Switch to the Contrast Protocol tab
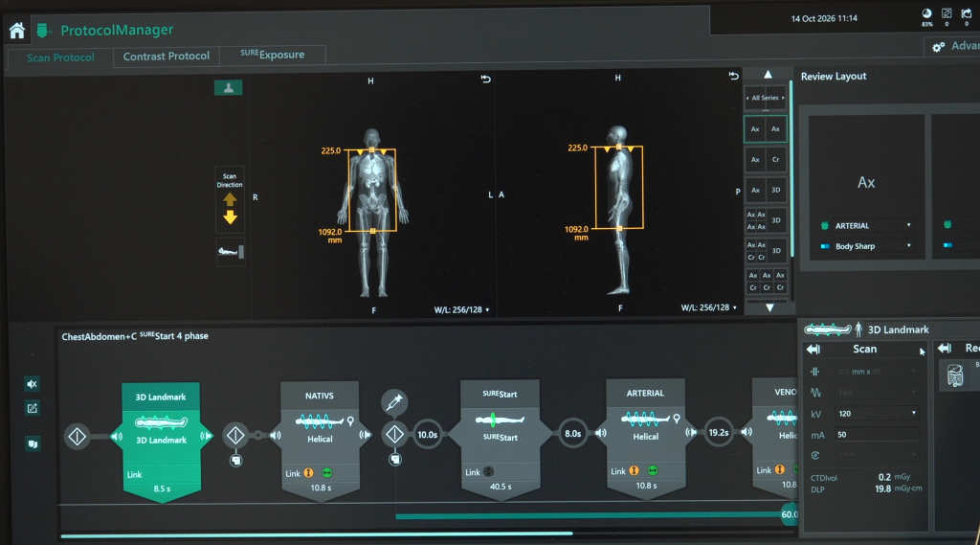The height and width of the screenshot is (545, 980). (x=167, y=57)
